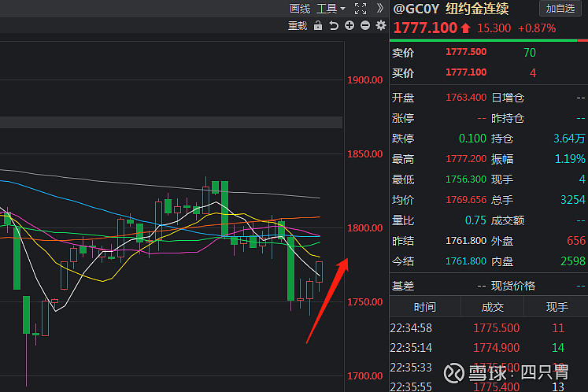
Task: Click the 现货价格 label
Action: 513,287
